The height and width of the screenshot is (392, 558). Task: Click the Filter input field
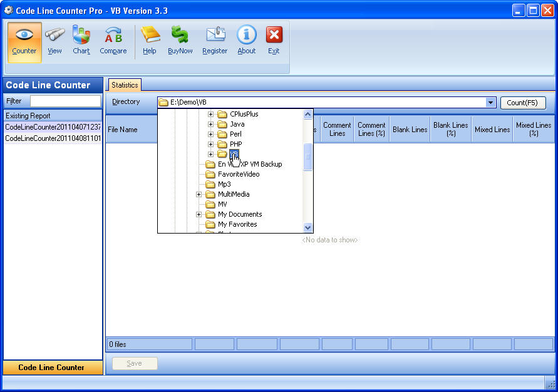(x=66, y=101)
